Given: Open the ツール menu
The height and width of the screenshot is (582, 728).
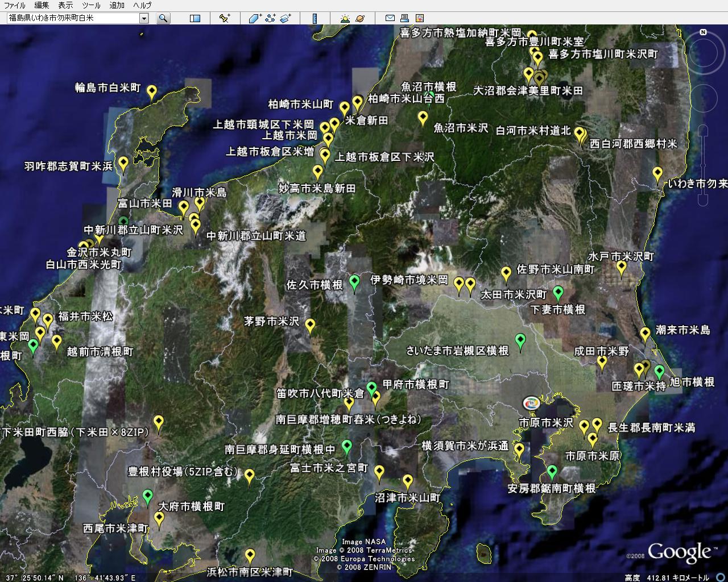Looking at the screenshot, I should (91, 5).
